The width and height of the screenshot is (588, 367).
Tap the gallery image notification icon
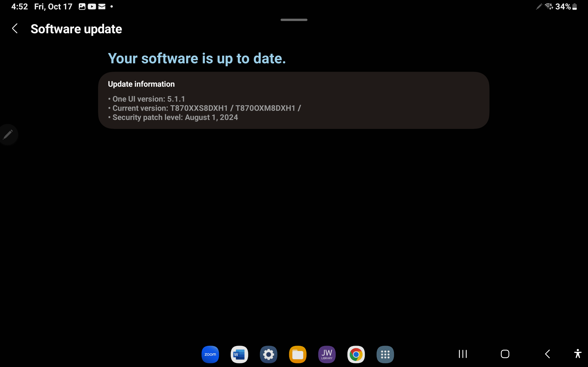click(x=82, y=7)
